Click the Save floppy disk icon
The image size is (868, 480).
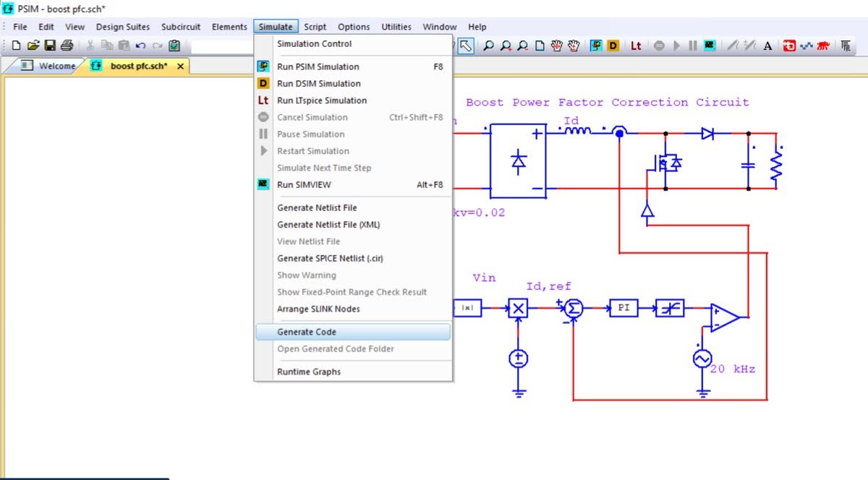[50, 46]
